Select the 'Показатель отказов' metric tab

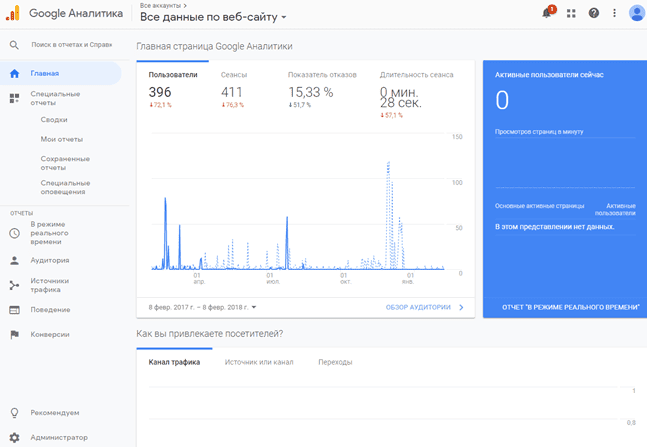point(322,75)
